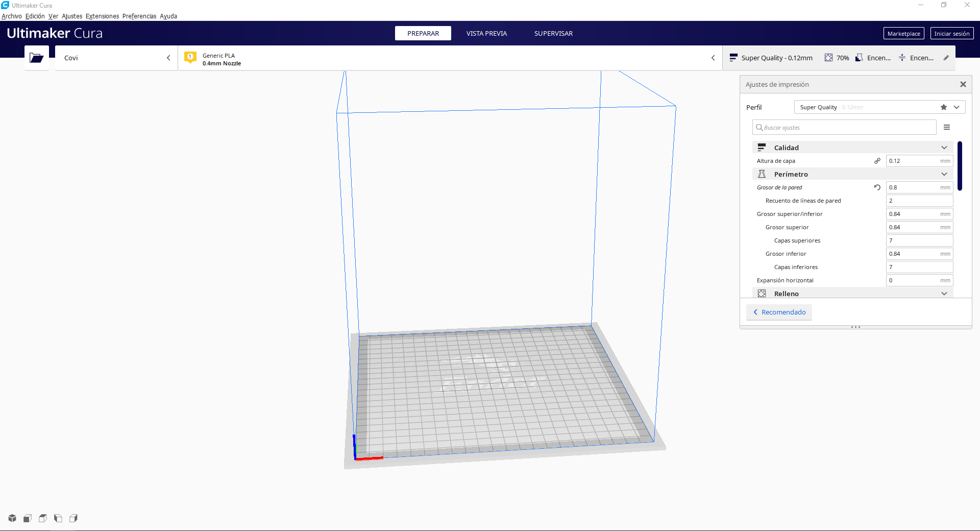
Task: Expand the Relleno section chevron
Action: pyautogui.click(x=944, y=294)
